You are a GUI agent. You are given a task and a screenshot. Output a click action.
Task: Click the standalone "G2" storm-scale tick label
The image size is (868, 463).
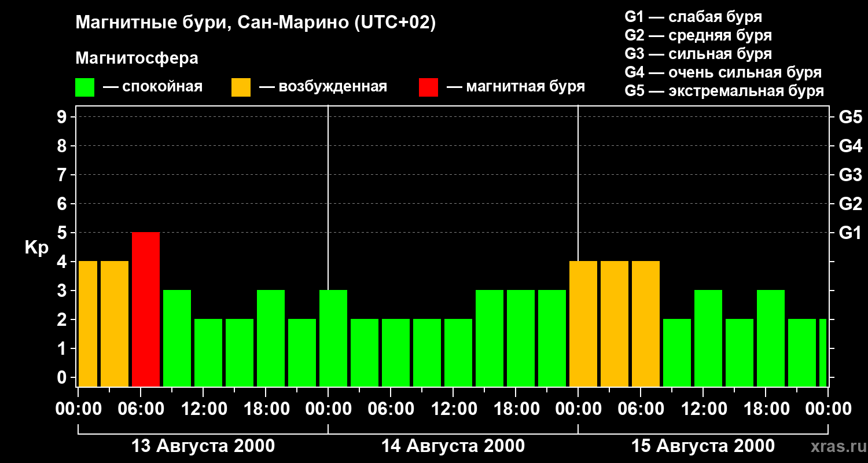pyautogui.click(x=851, y=204)
